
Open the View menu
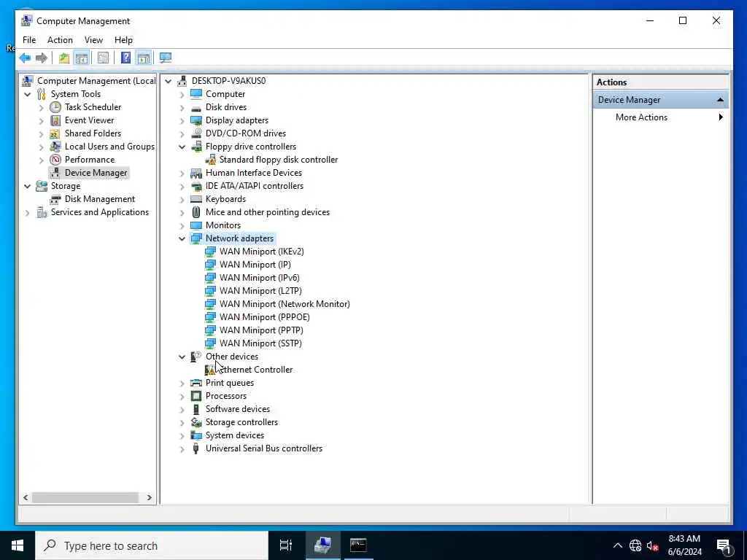point(93,40)
